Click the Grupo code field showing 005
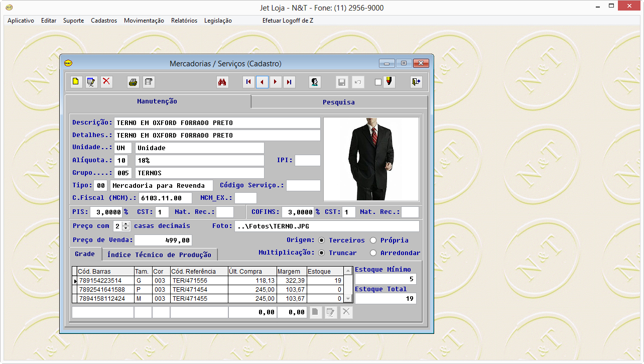This screenshot has width=644, height=364. tap(123, 173)
